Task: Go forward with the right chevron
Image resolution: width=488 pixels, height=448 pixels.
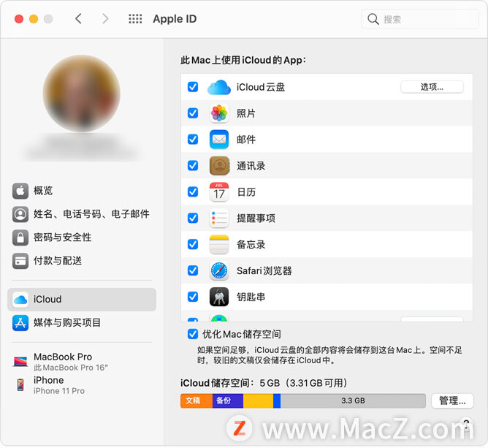Action: pos(105,19)
